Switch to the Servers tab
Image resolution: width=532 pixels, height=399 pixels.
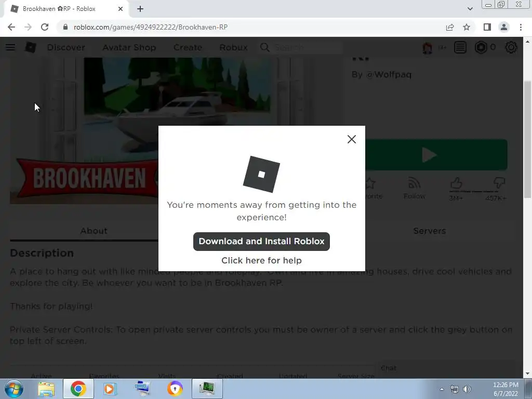(x=430, y=231)
